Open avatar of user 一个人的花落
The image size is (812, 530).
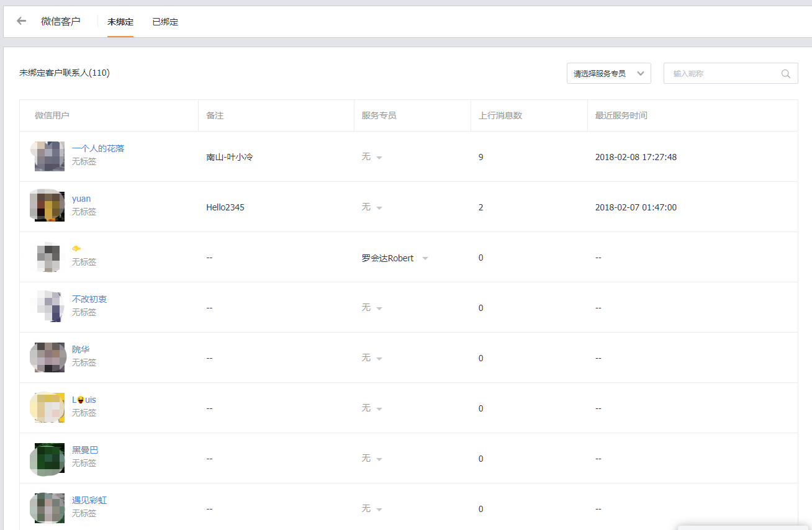(47, 156)
